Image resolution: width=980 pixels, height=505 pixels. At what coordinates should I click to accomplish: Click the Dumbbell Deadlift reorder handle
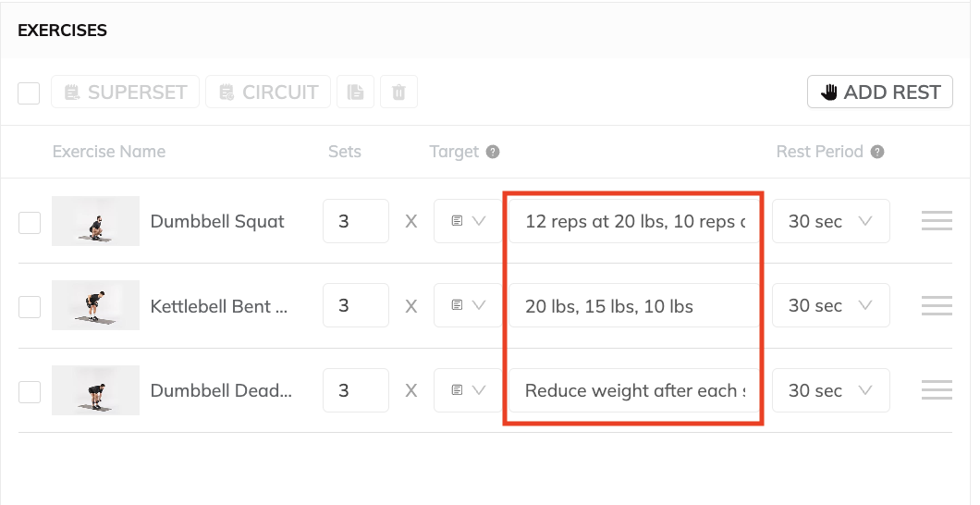937,390
